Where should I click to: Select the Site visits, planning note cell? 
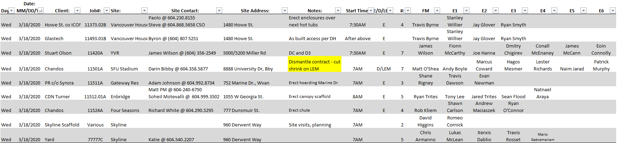(310, 125)
